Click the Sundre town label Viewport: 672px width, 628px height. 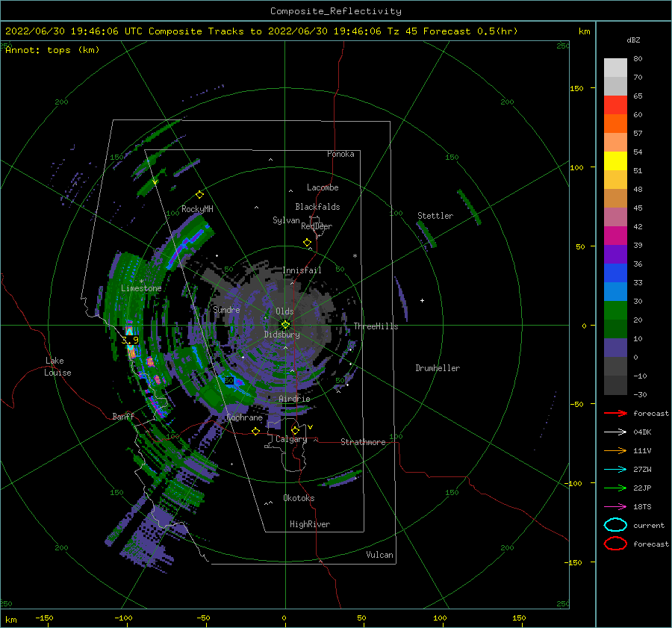[x=226, y=309]
